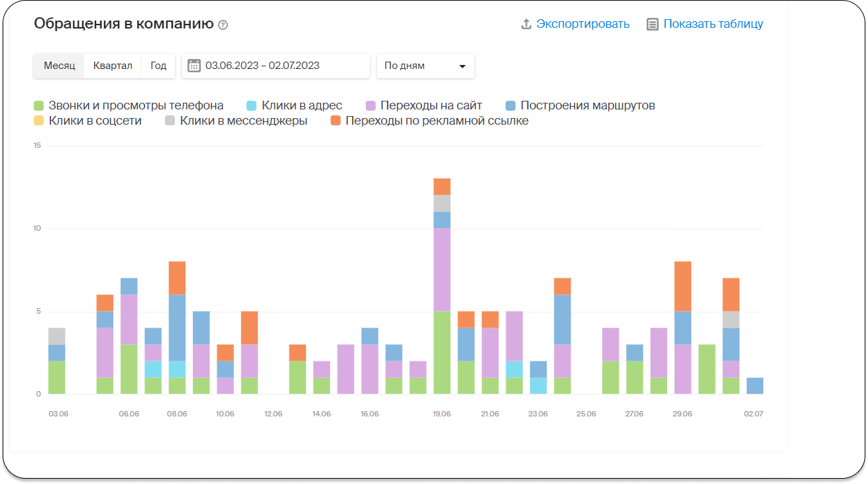Select the Месяц period tab
The width and height of the screenshot is (868, 484).
click(60, 66)
